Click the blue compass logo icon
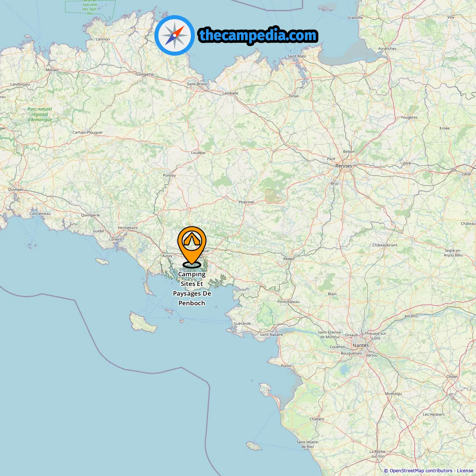The image size is (476, 476). coord(174,35)
